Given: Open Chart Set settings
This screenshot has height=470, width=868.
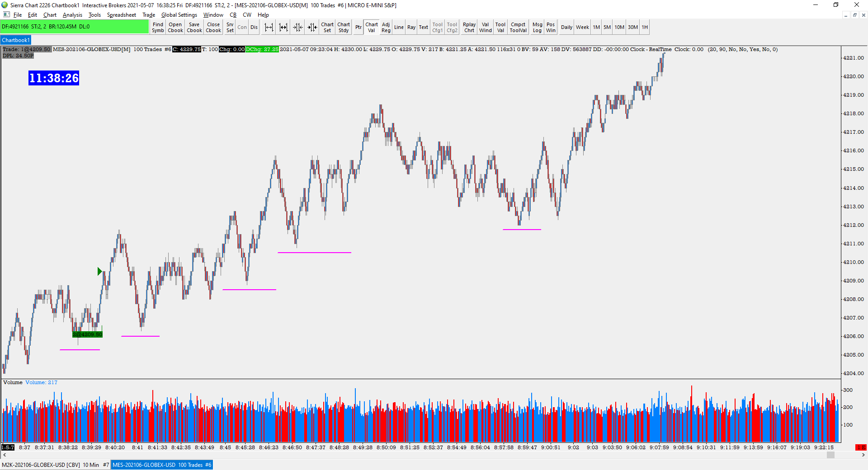Looking at the screenshot, I should coord(327,27).
